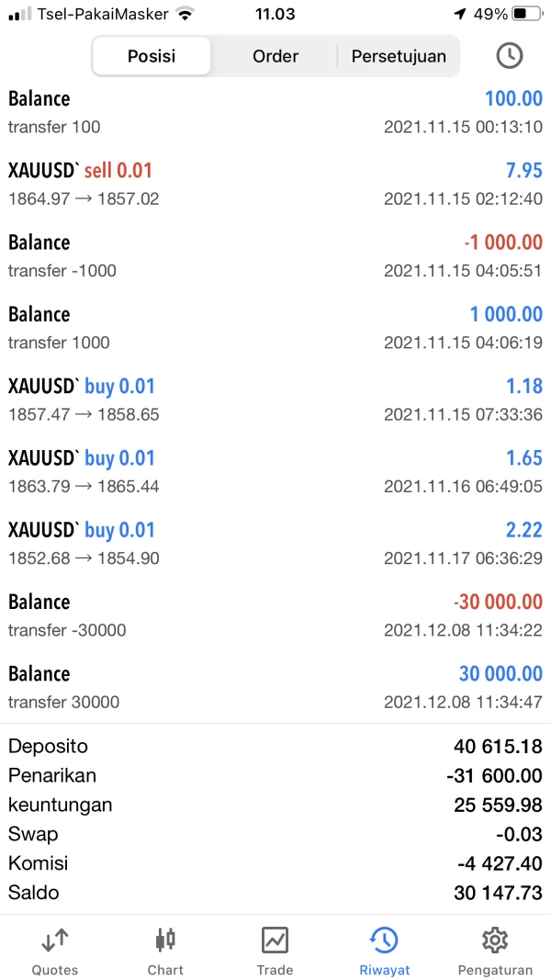Switch to the Order segment
This screenshot has height=980, width=551.
pos(275,56)
